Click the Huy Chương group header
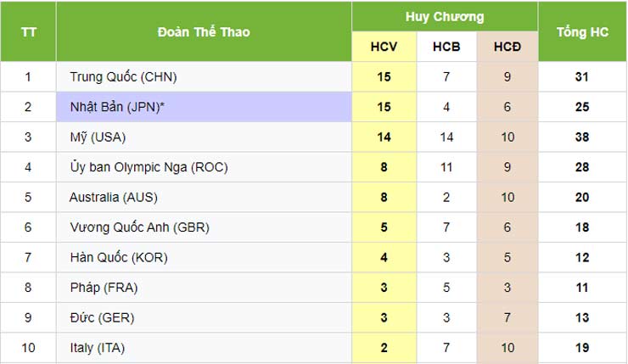This screenshot has height=364, width=628. click(445, 16)
